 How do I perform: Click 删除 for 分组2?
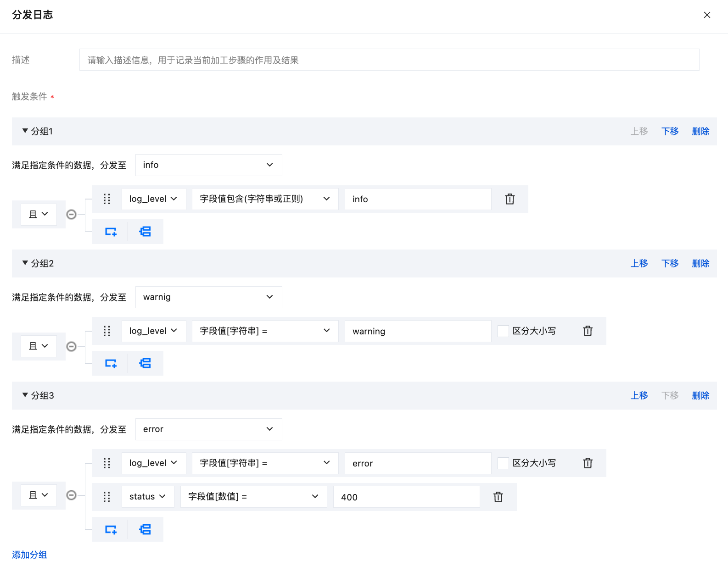[x=700, y=264]
